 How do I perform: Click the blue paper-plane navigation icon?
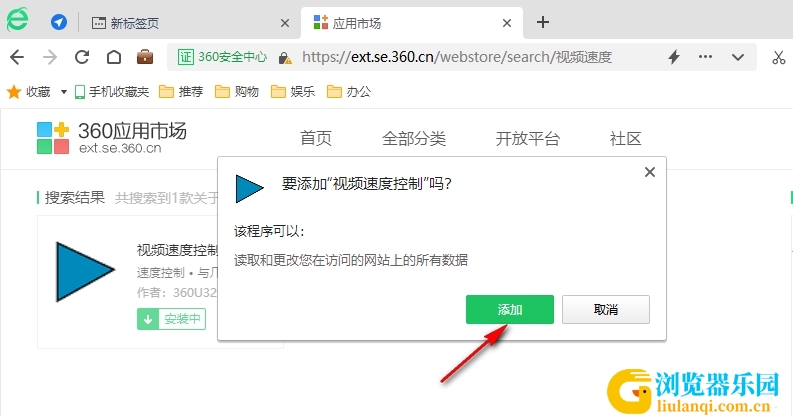tap(59, 22)
